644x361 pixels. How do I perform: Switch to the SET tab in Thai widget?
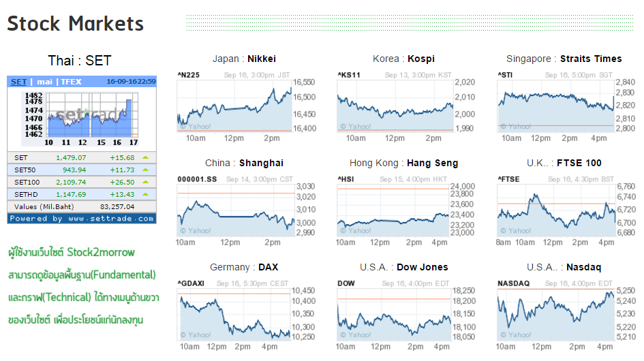coord(18,82)
